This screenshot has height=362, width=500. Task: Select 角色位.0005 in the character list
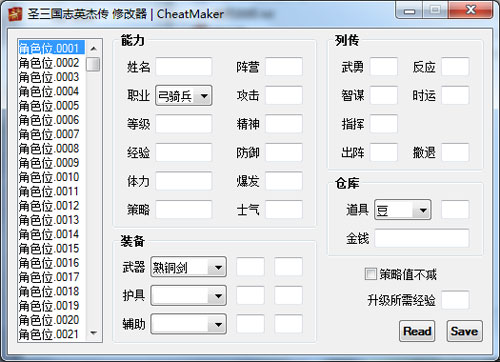pos(52,106)
